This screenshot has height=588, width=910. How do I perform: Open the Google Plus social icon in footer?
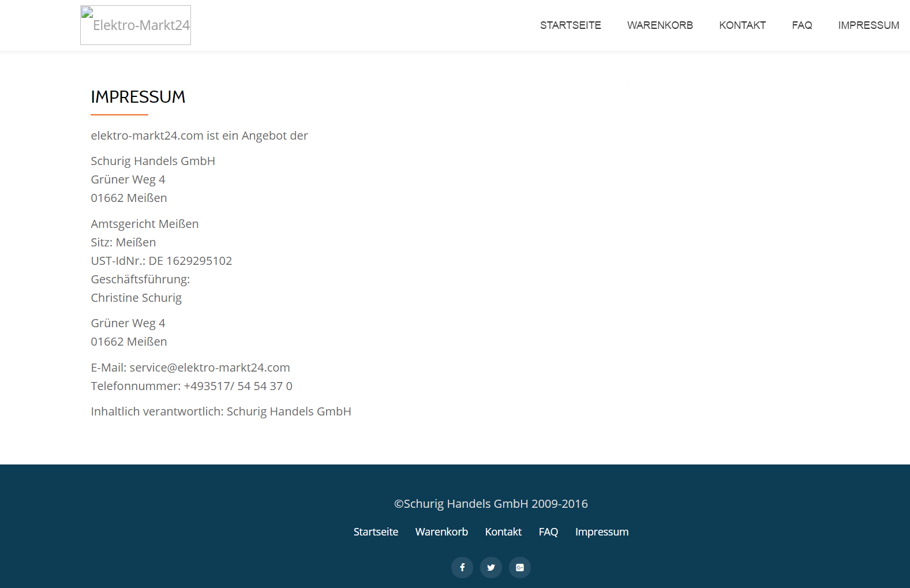(520, 567)
